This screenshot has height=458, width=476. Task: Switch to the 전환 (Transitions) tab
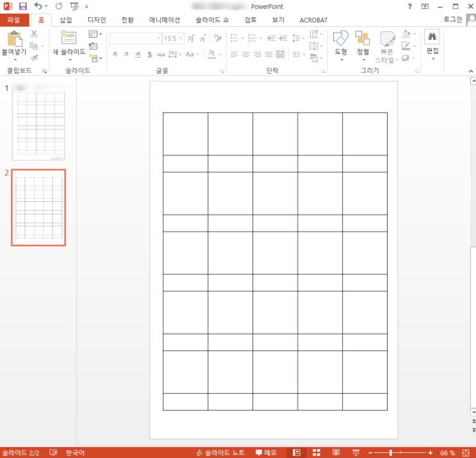tap(127, 20)
